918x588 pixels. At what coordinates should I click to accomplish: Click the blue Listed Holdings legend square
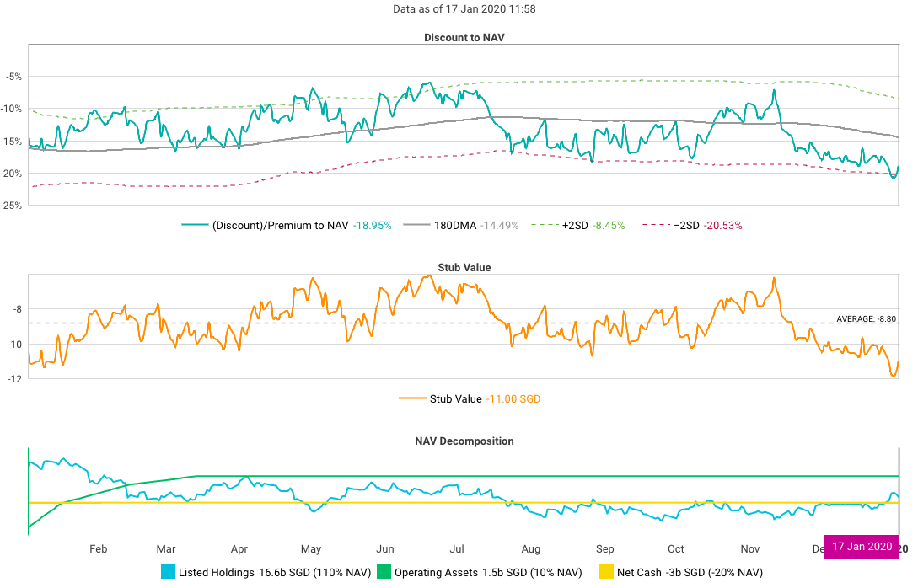tap(167, 573)
